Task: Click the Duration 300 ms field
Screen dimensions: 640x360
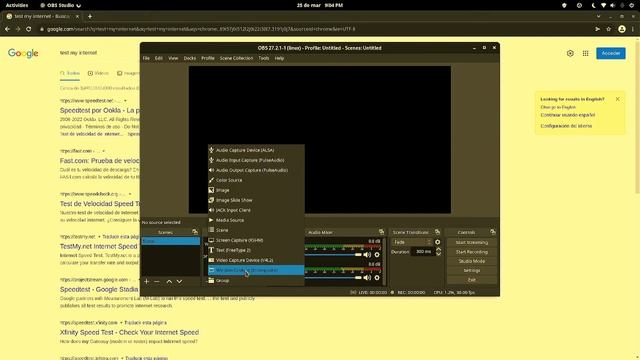Action: [423, 252]
